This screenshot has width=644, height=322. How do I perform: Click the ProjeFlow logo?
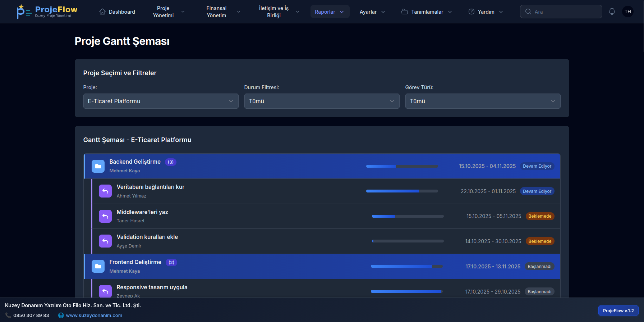(47, 12)
